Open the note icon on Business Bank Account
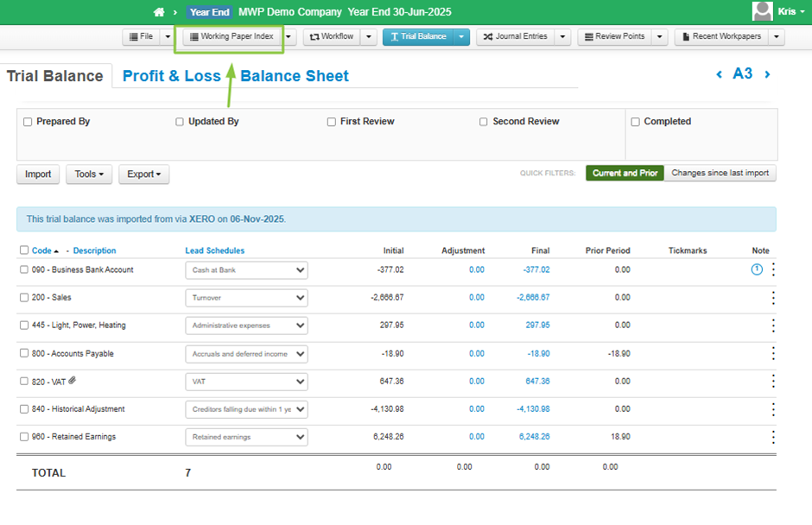 tap(757, 269)
